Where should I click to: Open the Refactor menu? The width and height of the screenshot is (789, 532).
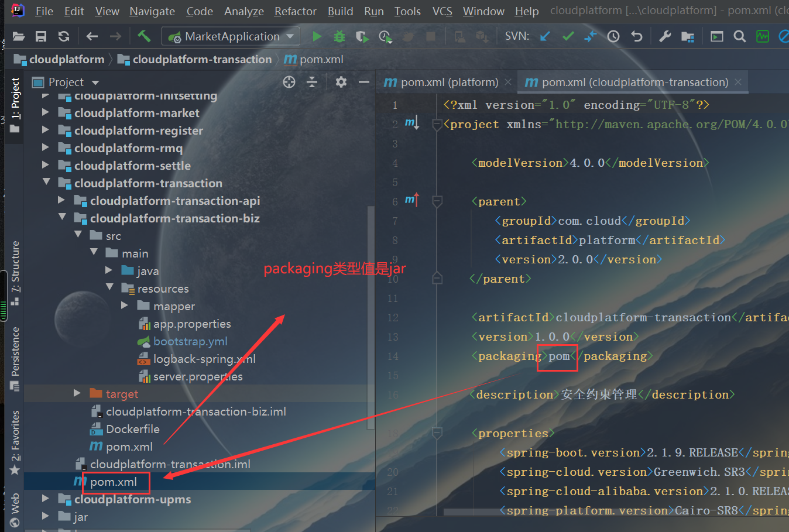point(296,11)
